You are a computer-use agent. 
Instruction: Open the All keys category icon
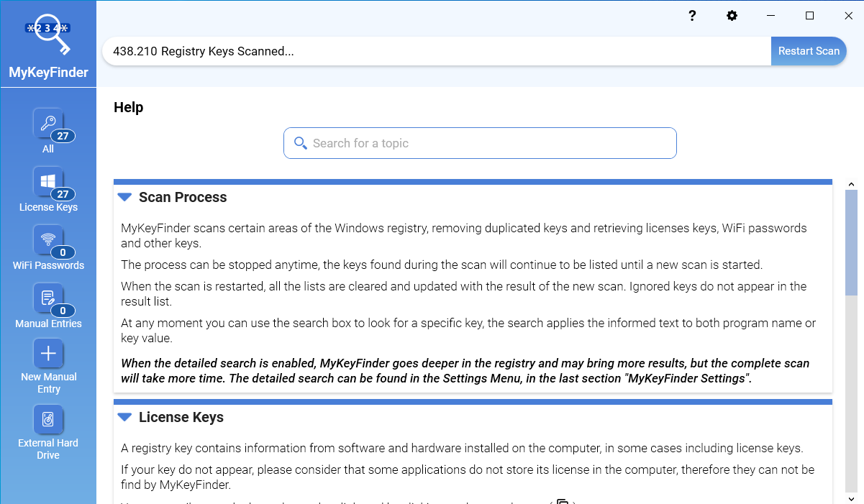pyautogui.click(x=48, y=123)
